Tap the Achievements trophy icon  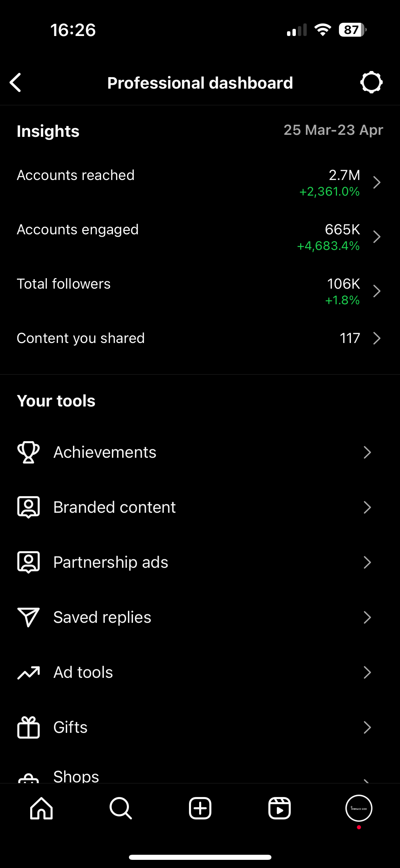pyautogui.click(x=28, y=452)
